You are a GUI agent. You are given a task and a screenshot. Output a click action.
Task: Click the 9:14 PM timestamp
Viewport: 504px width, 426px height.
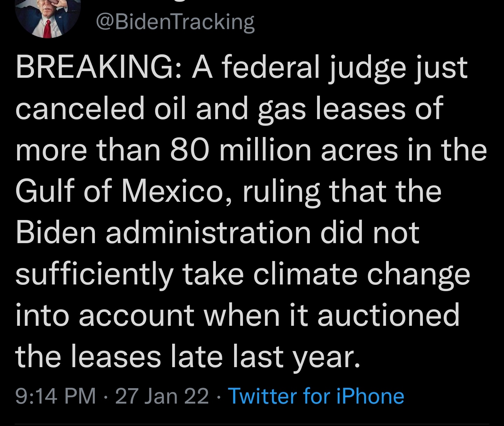point(56,396)
